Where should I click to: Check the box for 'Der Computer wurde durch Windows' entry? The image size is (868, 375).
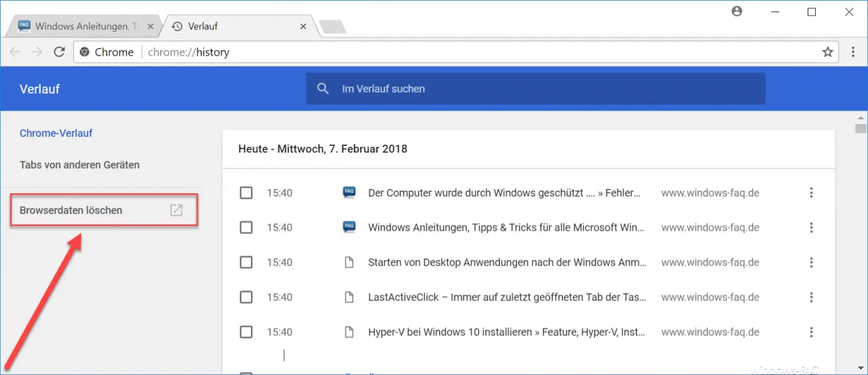click(x=246, y=193)
